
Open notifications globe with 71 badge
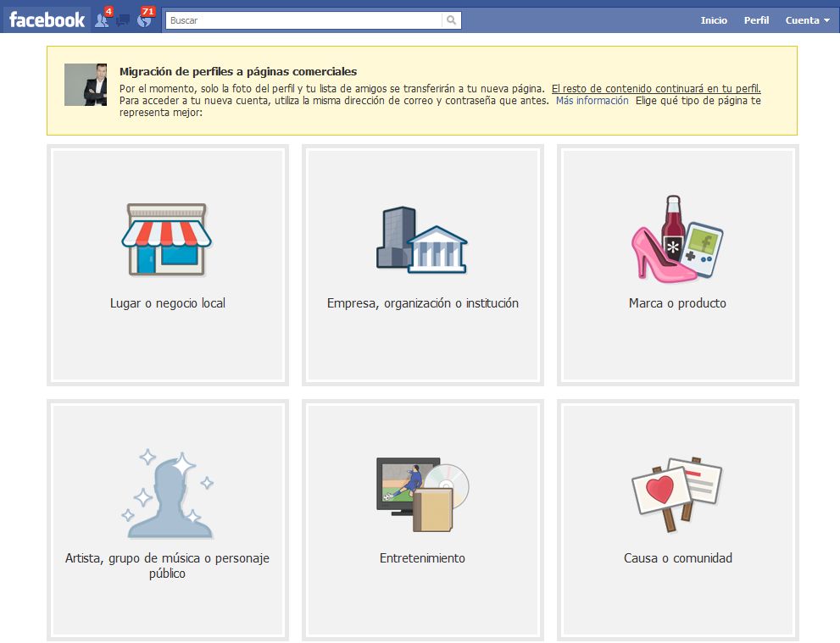(x=144, y=20)
